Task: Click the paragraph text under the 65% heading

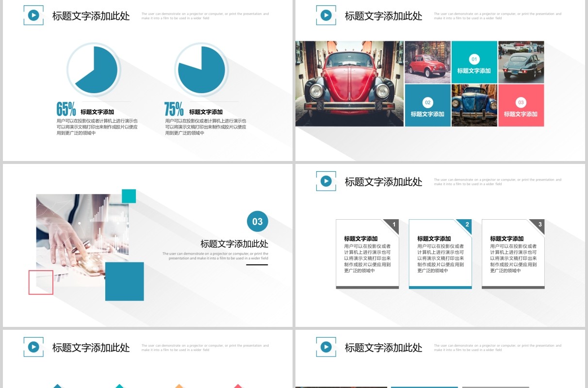Action: point(97,127)
